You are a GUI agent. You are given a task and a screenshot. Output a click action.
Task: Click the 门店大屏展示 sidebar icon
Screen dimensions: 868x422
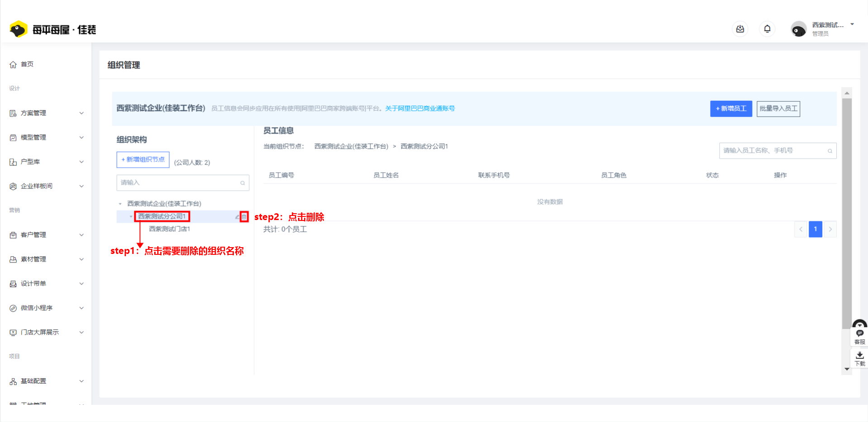(13, 333)
